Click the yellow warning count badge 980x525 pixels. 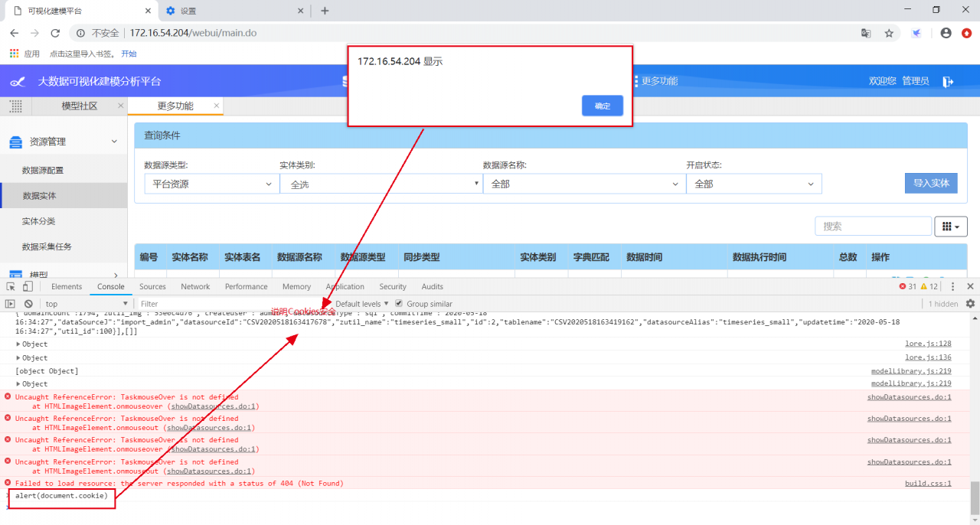pos(929,286)
